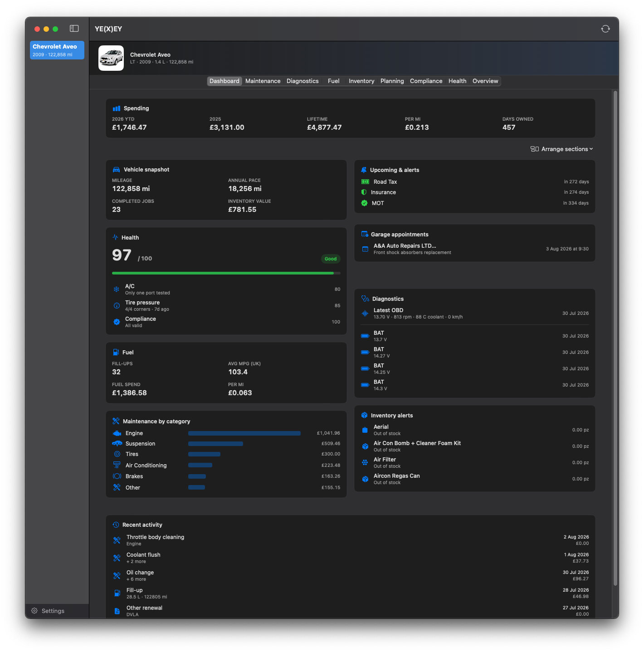The width and height of the screenshot is (644, 652).
Task: Click the Other category £155.15 amount
Action: tap(331, 488)
